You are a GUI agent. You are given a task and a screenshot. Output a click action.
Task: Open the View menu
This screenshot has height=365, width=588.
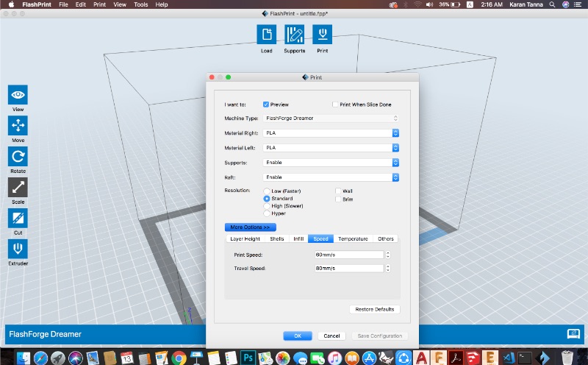coord(120,4)
